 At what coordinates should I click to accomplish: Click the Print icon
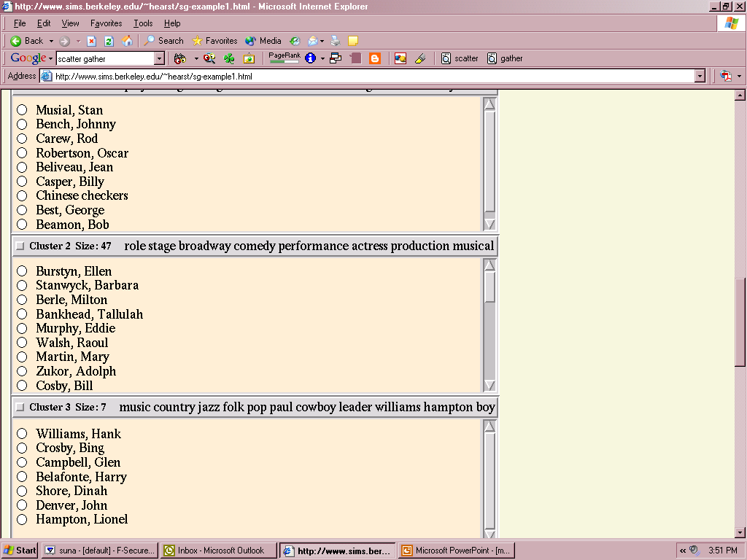pos(336,42)
